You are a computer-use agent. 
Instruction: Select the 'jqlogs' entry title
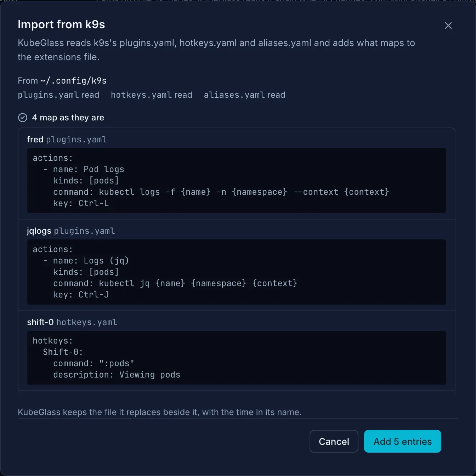[39, 231]
